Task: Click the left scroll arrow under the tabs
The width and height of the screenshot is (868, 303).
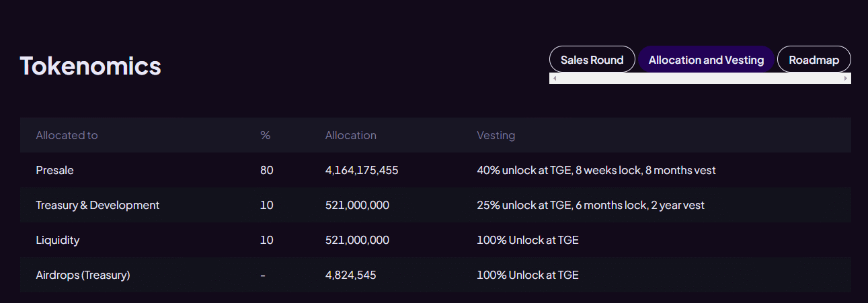Action: pyautogui.click(x=554, y=79)
